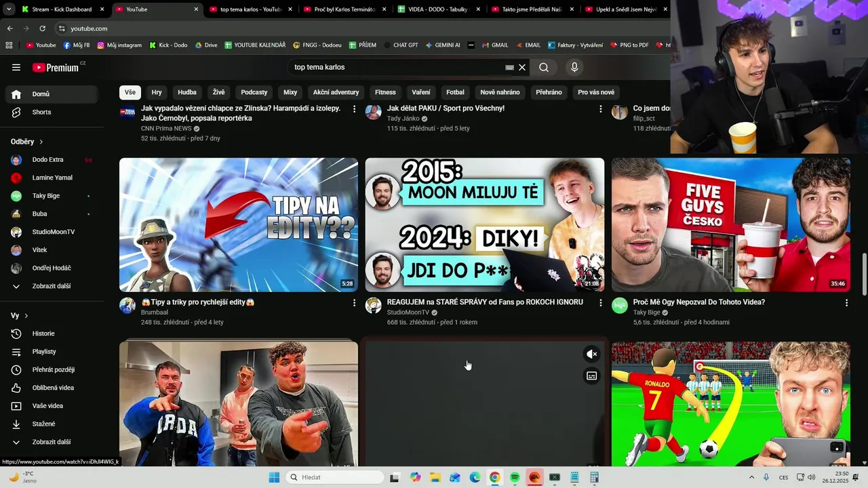Select the Akční adventury filter chip

coord(336,92)
